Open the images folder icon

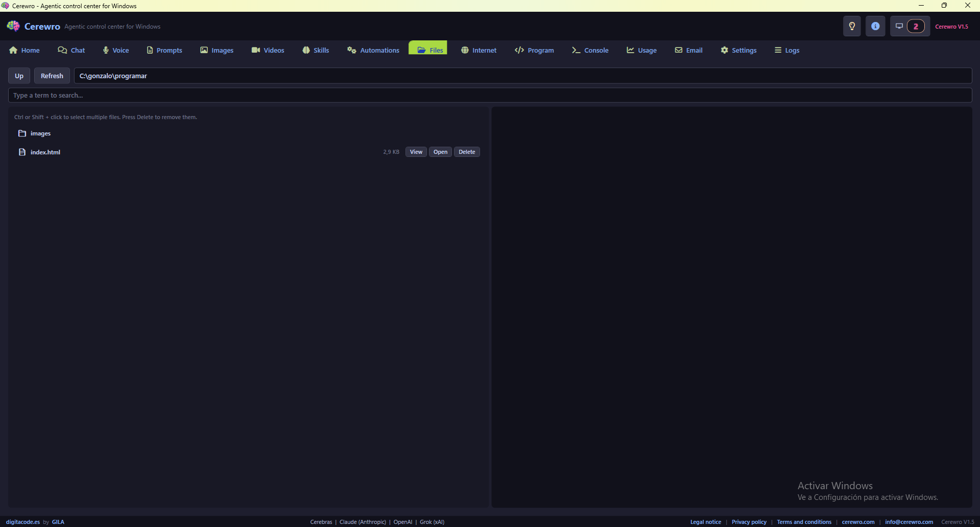(x=22, y=133)
